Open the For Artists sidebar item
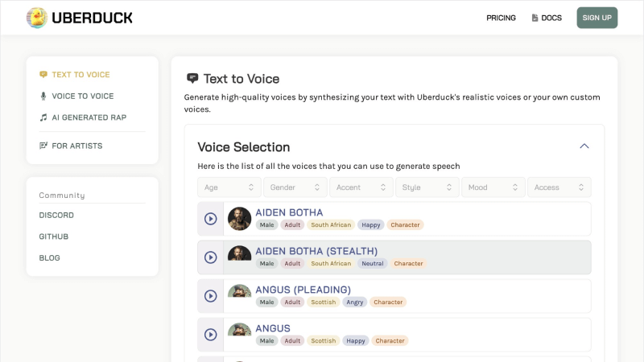Image resolution: width=644 pixels, height=362 pixels. click(x=76, y=146)
